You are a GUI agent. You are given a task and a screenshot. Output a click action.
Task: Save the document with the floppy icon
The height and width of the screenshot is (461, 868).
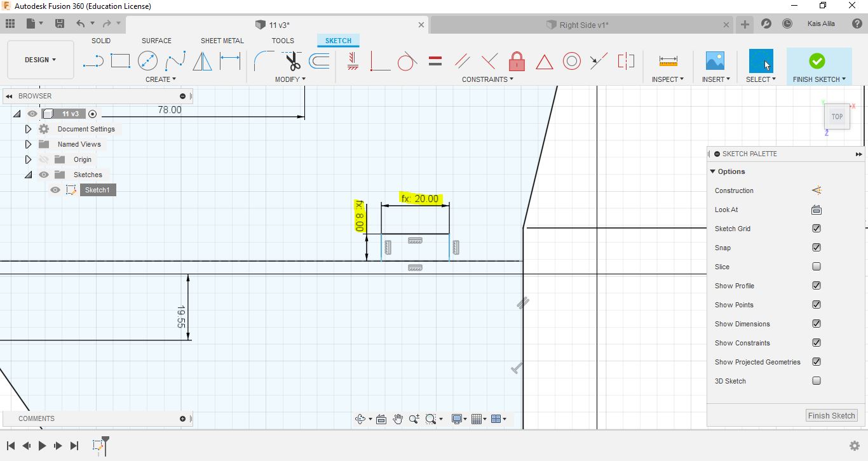pyautogui.click(x=60, y=23)
